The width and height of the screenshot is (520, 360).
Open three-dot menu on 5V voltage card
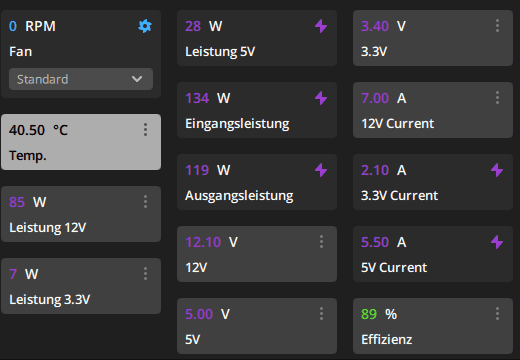pyautogui.click(x=321, y=314)
